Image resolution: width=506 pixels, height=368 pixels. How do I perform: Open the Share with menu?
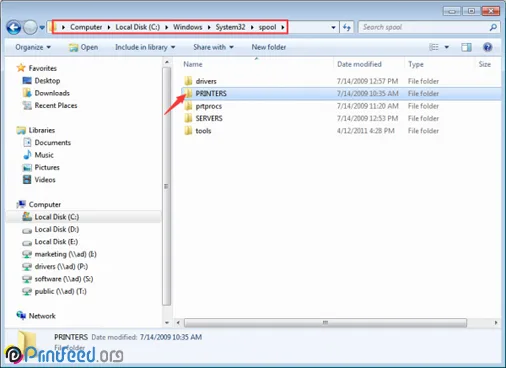click(213, 47)
